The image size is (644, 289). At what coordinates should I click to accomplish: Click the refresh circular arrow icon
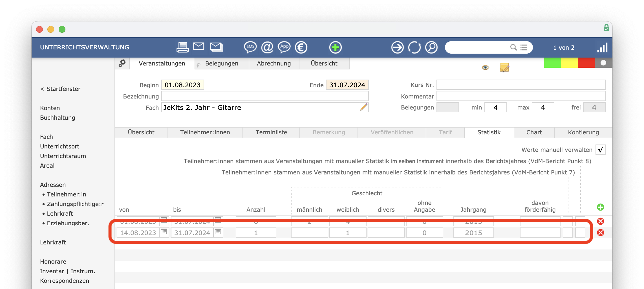click(414, 47)
